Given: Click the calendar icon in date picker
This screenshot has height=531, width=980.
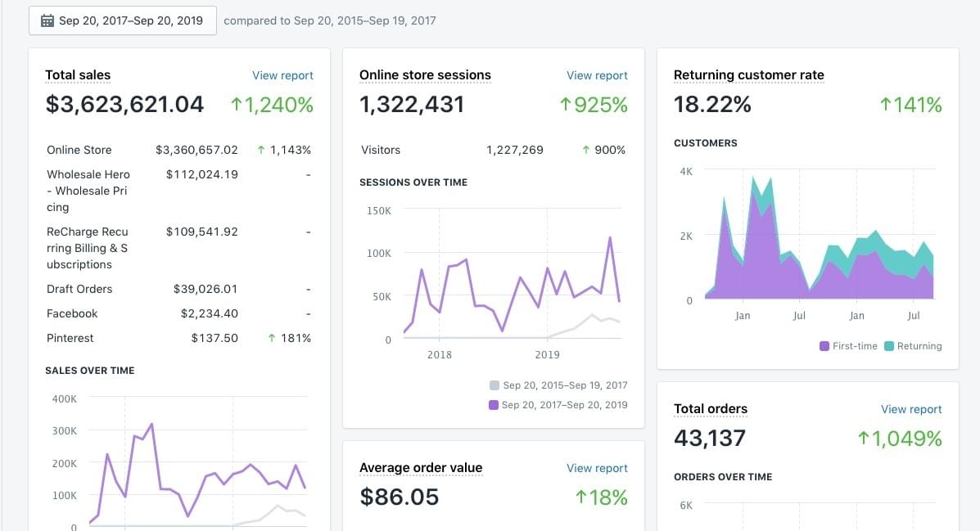Looking at the screenshot, I should pyautogui.click(x=47, y=21).
